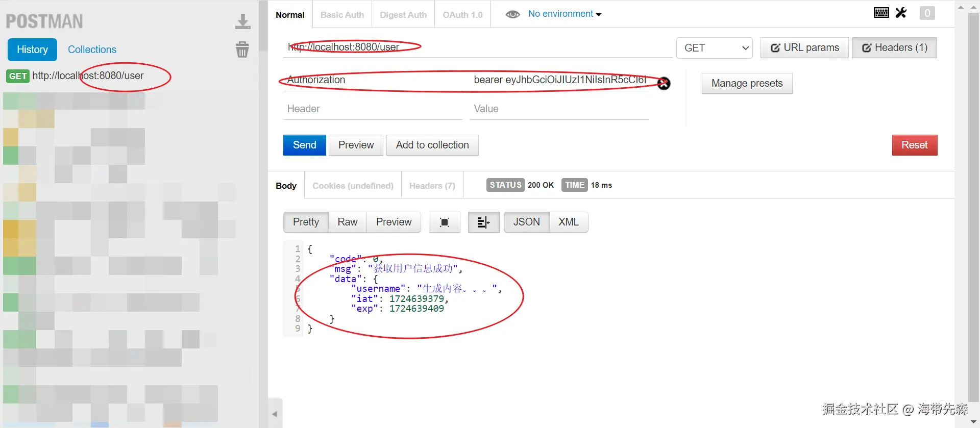The image size is (980, 428).
Task: Click the "exp" value 1724639409
Action: click(x=416, y=309)
